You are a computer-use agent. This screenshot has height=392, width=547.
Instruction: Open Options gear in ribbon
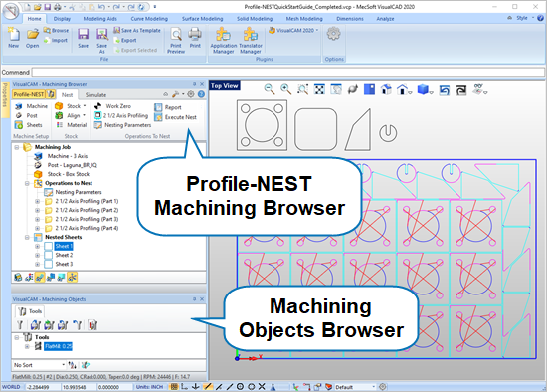tap(333, 34)
